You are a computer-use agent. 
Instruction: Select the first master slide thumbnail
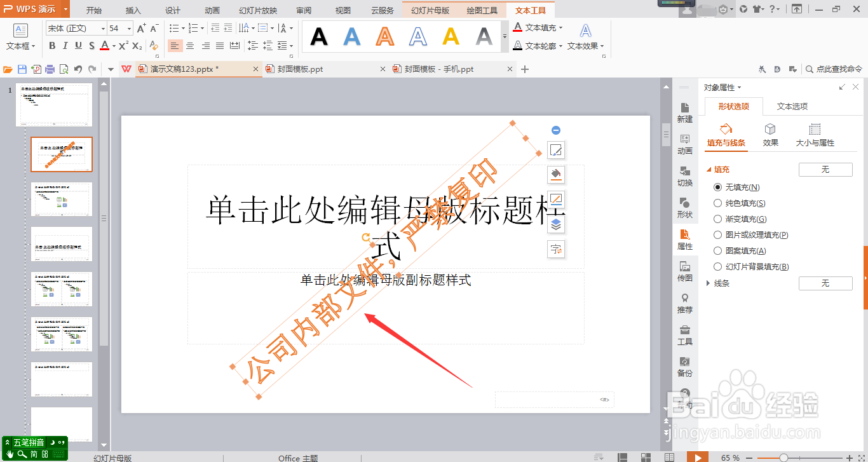54,105
